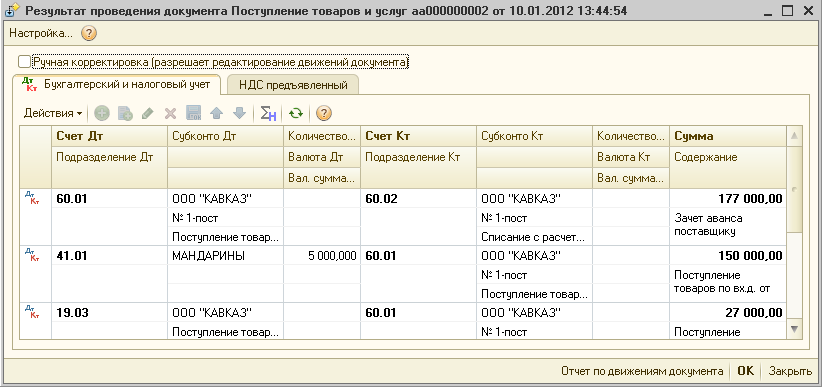822x387 pixels.
Task: Enable the Ручная корректировка checkbox
Action: (24, 62)
